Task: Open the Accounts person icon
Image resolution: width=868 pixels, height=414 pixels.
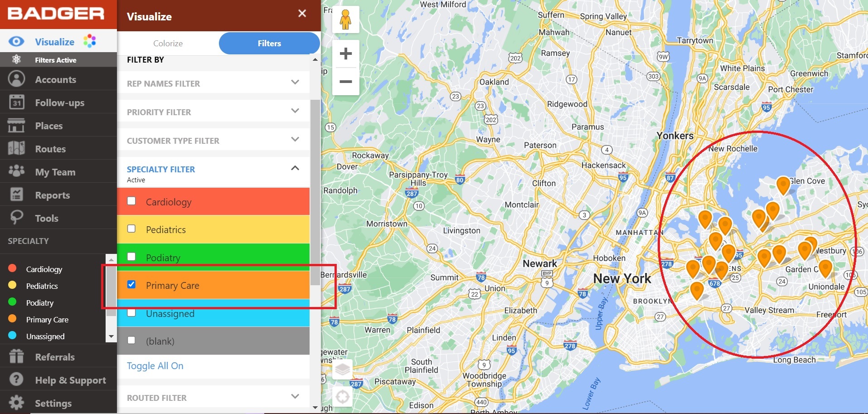Action: [16, 79]
